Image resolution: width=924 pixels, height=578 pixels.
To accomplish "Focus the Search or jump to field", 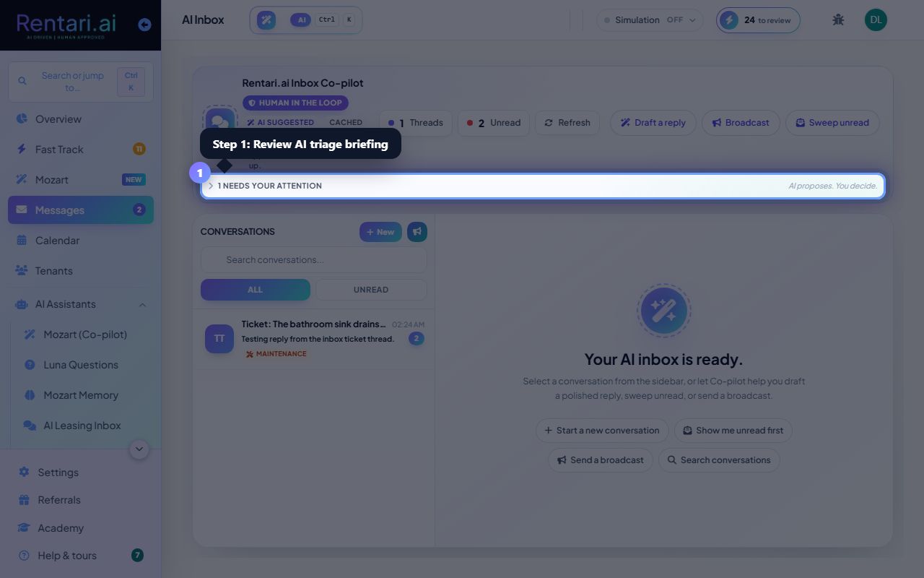I will [80, 82].
